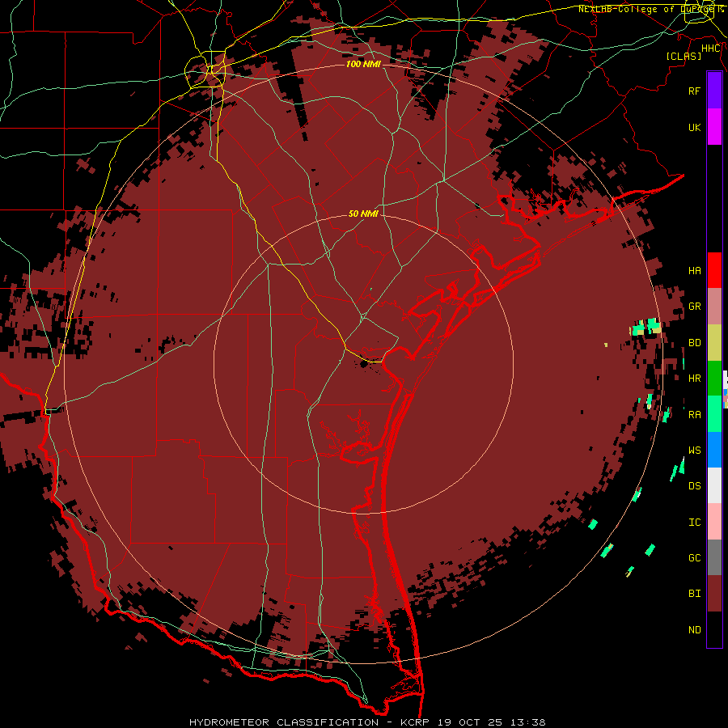Viewport: 728px width, 728px height.
Task: Click the GC legend label
Action: 695,558
